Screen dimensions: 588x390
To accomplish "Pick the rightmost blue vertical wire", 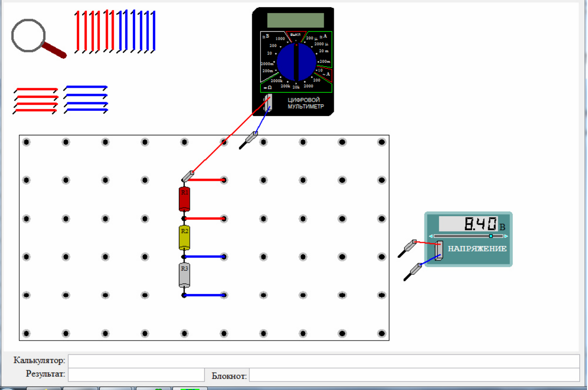I will click(x=153, y=31).
